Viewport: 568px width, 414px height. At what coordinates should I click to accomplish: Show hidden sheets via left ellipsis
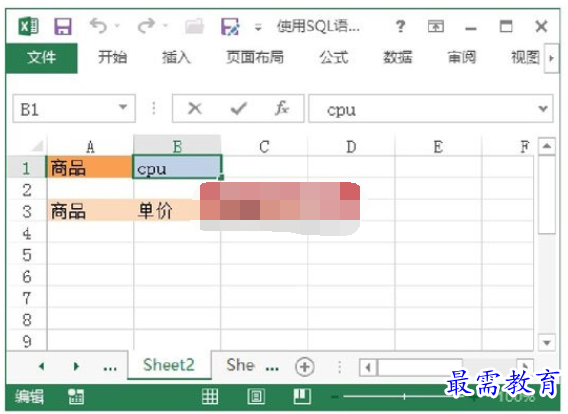click(110, 368)
